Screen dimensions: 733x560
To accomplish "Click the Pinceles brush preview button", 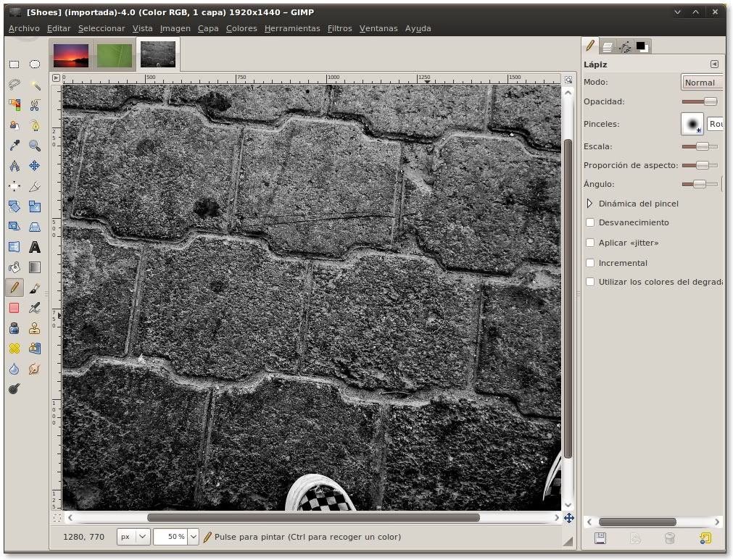I will (x=692, y=124).
